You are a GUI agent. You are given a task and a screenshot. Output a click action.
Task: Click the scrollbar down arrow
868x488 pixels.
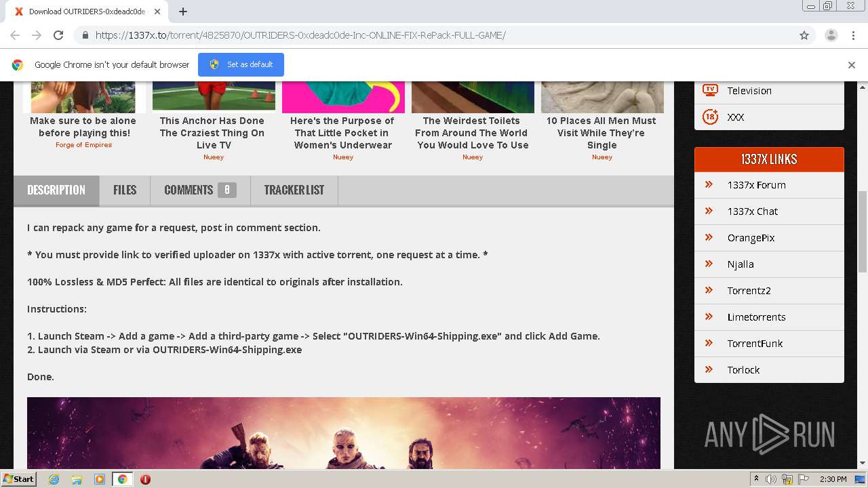pos(863,463)
